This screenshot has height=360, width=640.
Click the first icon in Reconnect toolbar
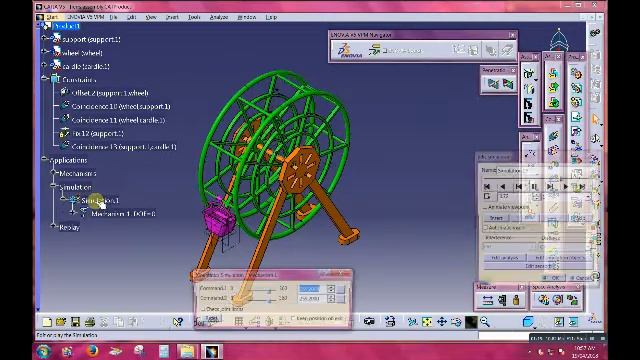pos(493,84)
